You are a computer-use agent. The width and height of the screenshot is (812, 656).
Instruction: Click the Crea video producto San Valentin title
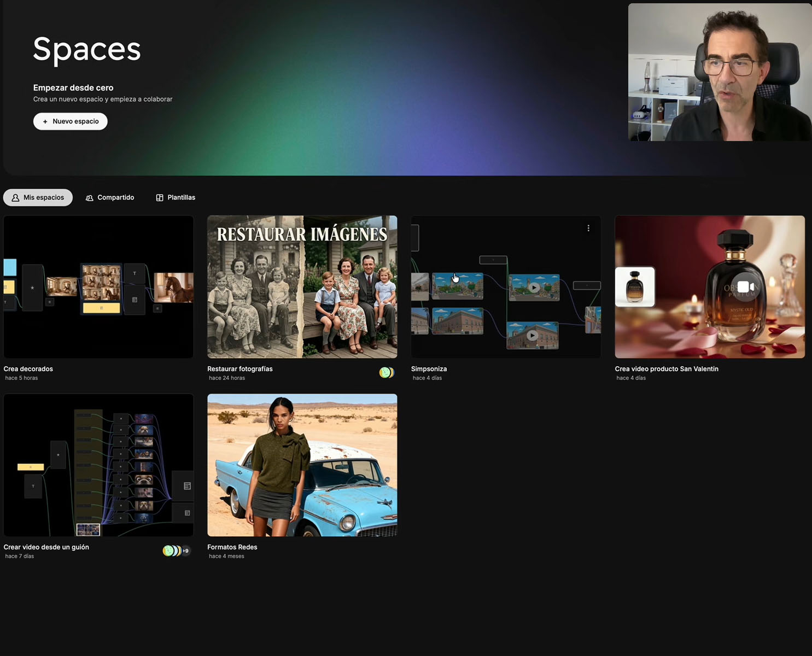point(667,369)
